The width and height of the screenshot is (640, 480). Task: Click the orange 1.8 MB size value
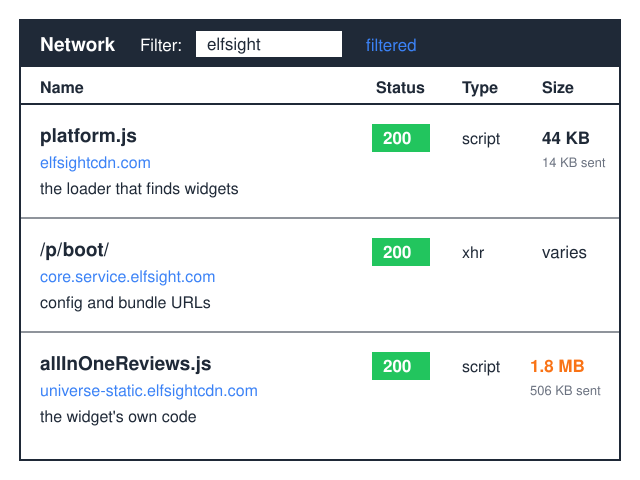pos(557,367)
